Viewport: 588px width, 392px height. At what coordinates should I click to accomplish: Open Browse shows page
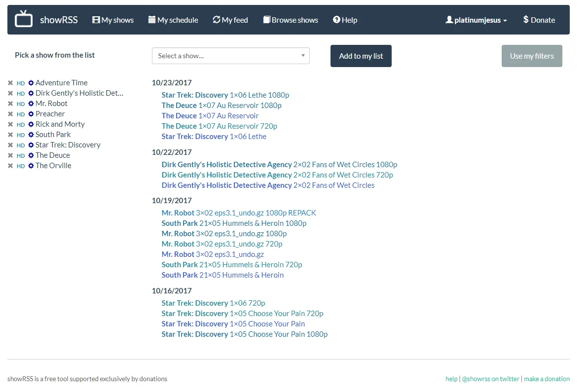(x=291, y=20)
